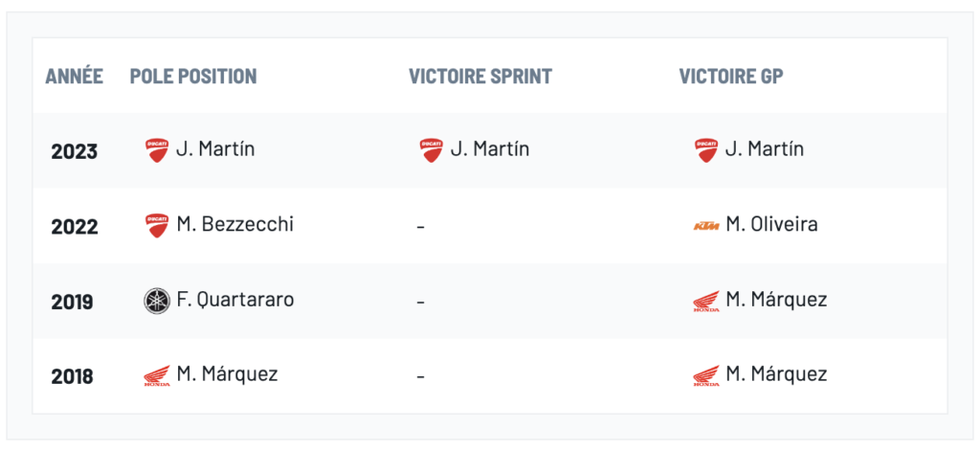Click Honda logo in 2018 GP victory
Viewport: 980px width, 450px height.
pos(706,375)
